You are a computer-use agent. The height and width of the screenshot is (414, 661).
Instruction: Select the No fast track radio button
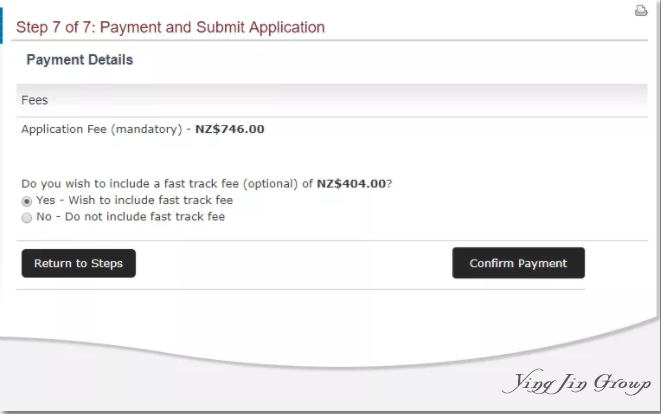pyautogui.click(x=27, y=218)
